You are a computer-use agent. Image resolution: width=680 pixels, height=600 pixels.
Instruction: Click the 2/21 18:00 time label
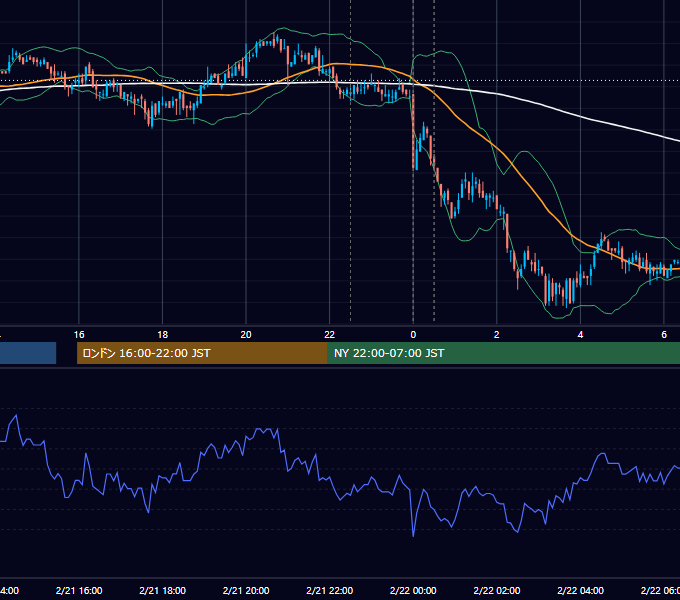[163, 590]
